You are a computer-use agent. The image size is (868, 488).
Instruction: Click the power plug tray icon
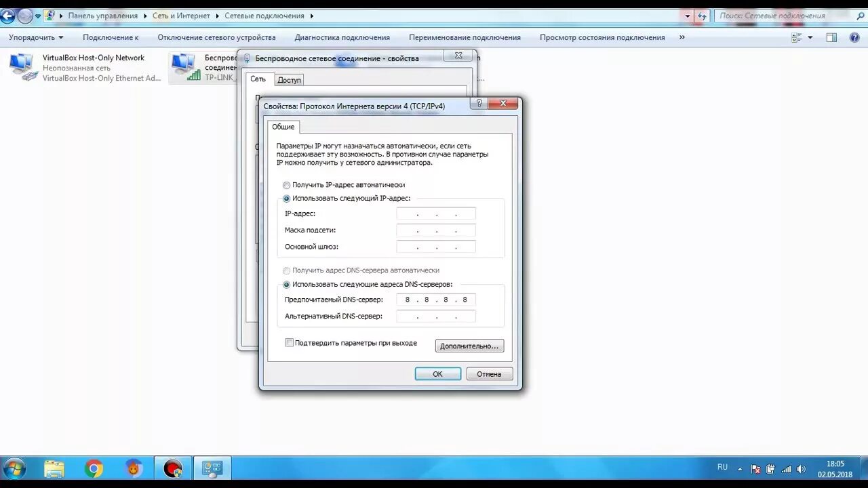point(770,469)
